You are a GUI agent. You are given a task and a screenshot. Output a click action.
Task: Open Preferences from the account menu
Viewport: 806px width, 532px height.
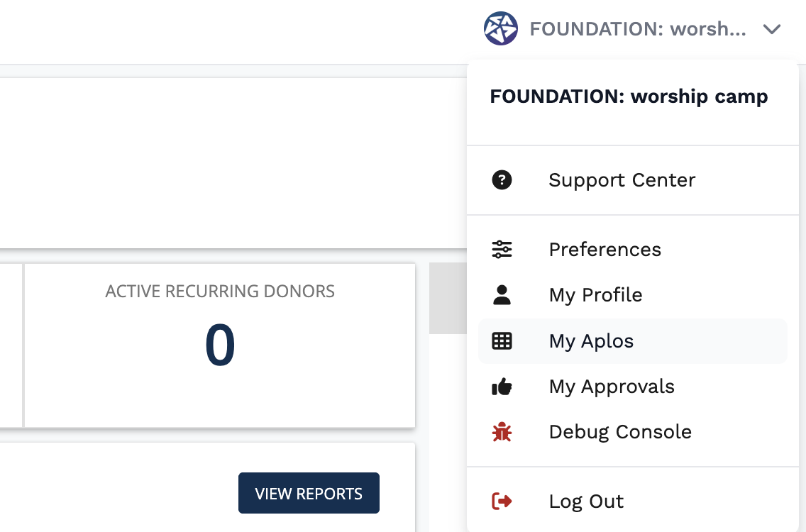point(604,250)
